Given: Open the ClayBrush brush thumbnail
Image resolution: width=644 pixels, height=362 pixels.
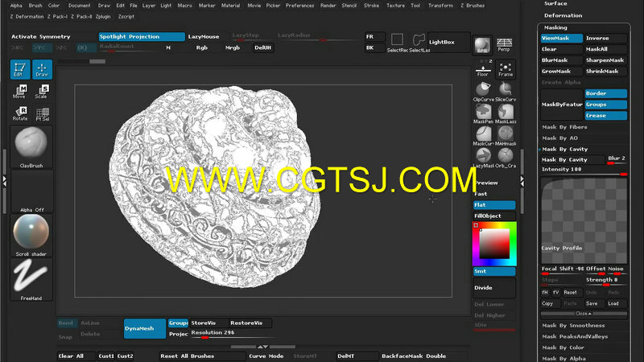Looking at the screenshot, I should (31, 147).
